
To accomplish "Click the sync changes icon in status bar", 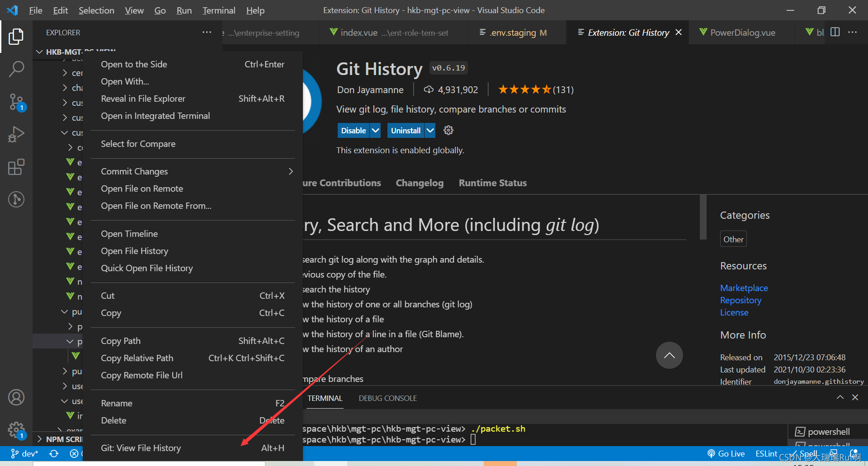I will point(53,453).
